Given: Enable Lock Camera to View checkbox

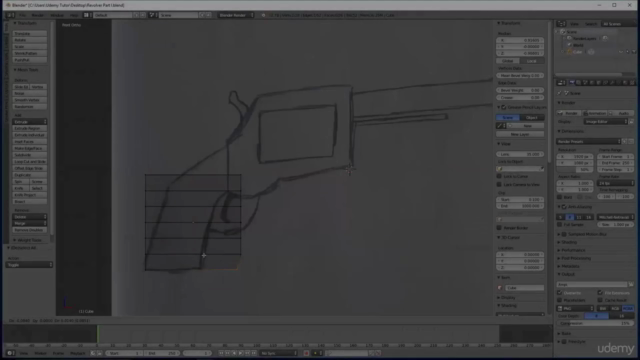Looking at the screenshot, I should tap(499, 184).
